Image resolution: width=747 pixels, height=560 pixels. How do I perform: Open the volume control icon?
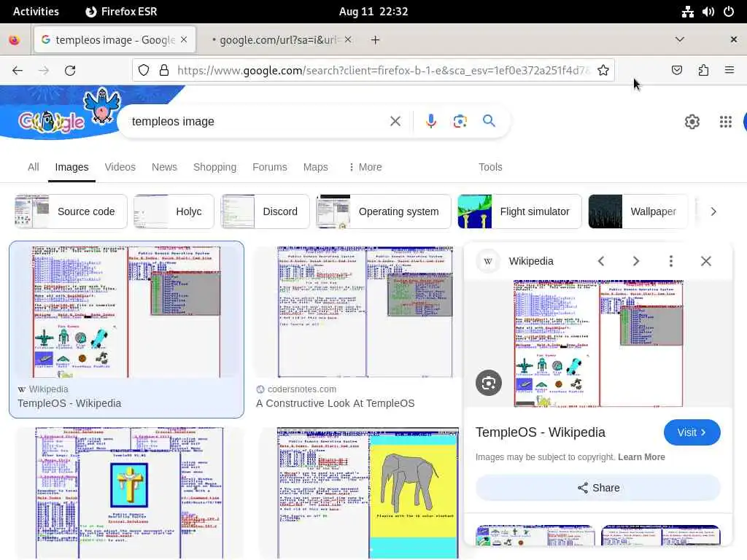[x=708, y=12]
